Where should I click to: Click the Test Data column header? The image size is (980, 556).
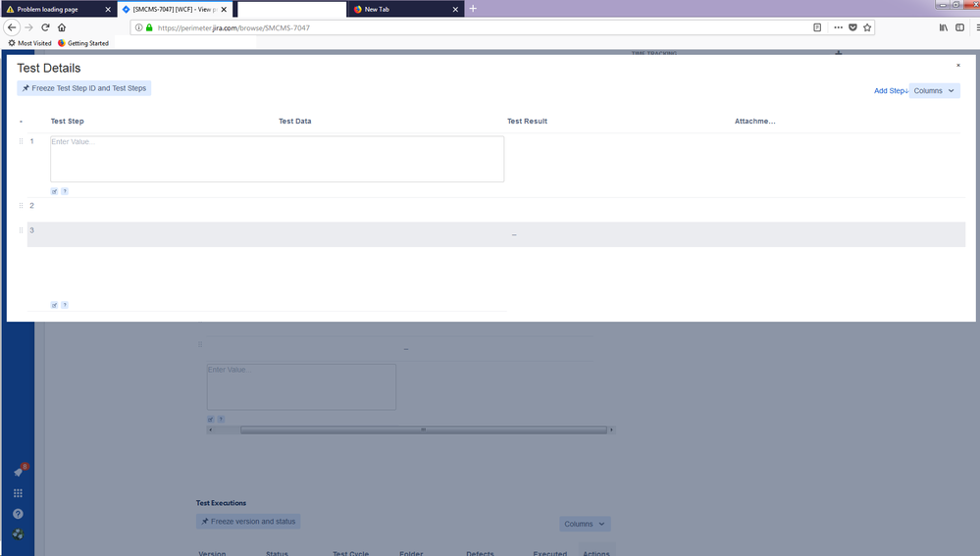coord(295,122)
